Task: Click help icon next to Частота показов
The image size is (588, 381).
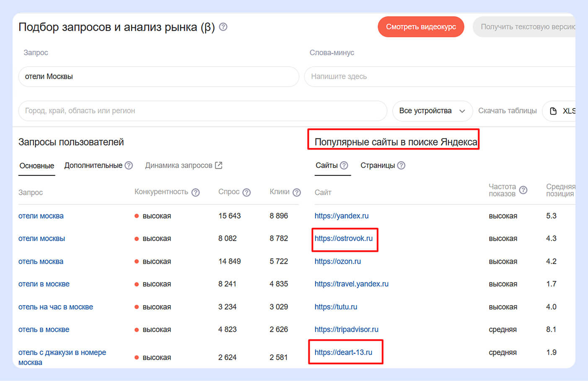Action: point(523,190)
